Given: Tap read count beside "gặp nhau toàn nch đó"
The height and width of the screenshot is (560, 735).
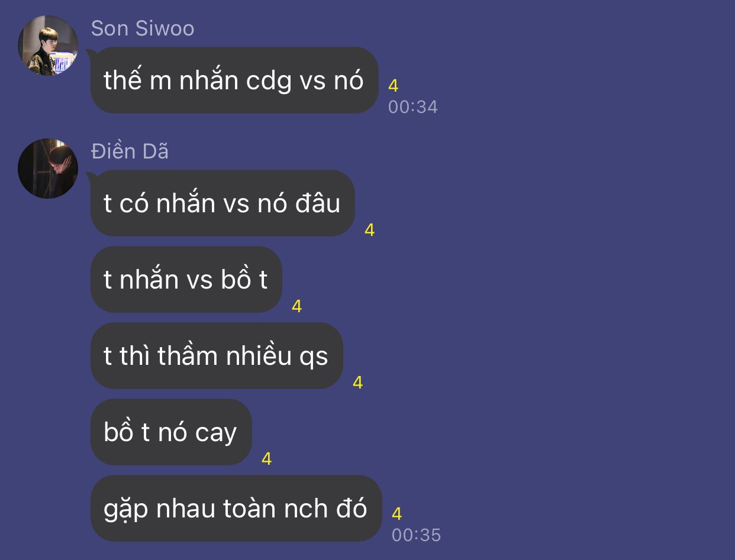Looking at the screenshot, I should [x=397, y=514].
